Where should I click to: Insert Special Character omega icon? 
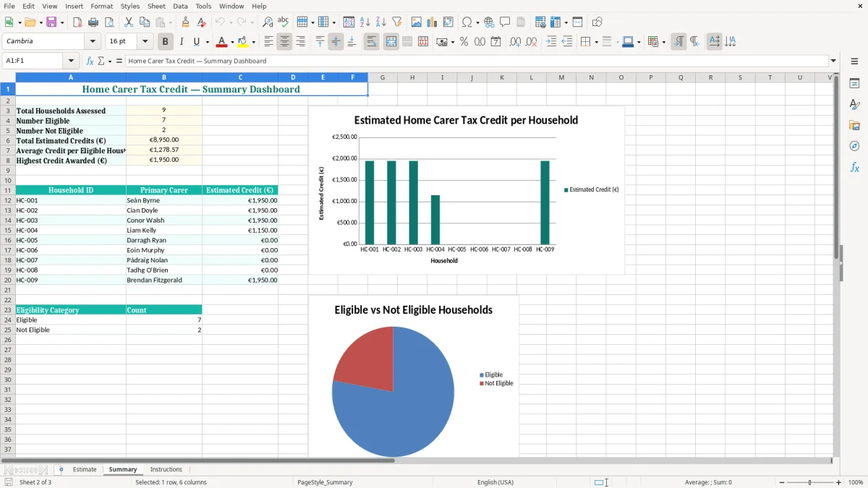click(467, 22)
